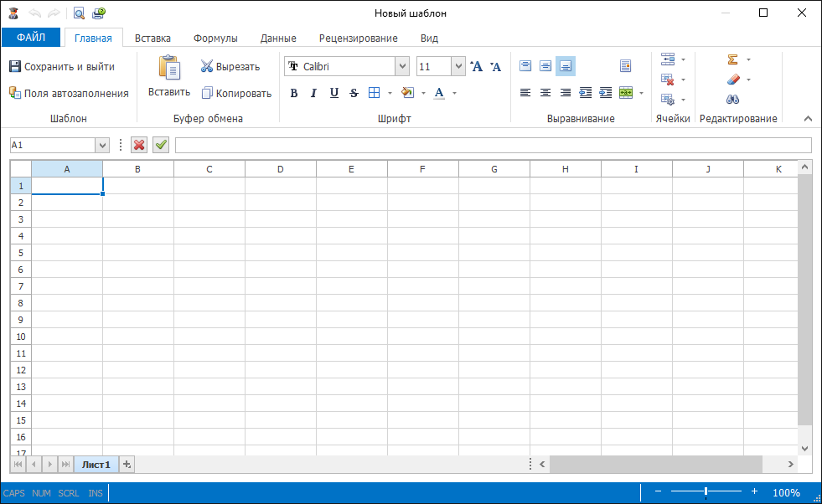
Task: Switch to Главная tab
Action: coord(93,38)
